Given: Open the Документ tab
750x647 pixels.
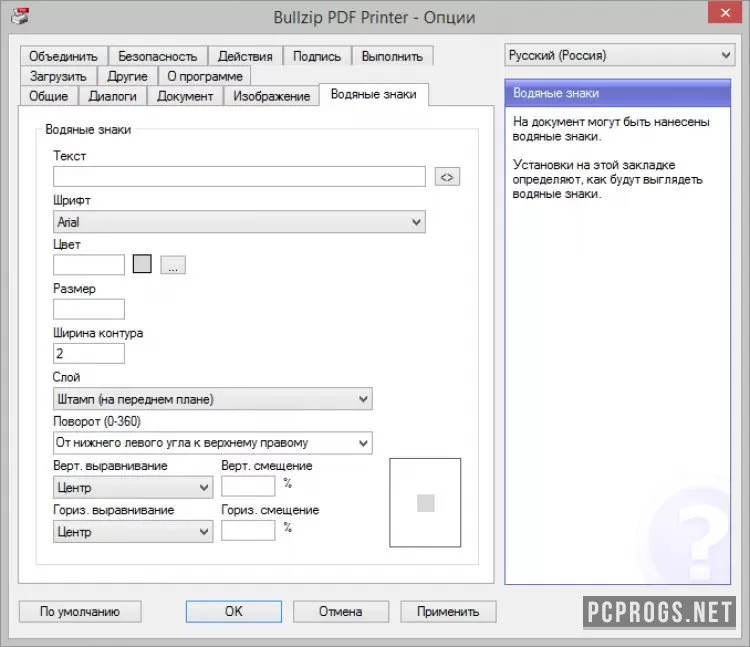Looking at the screenshot, I should (x=185, y=96).
